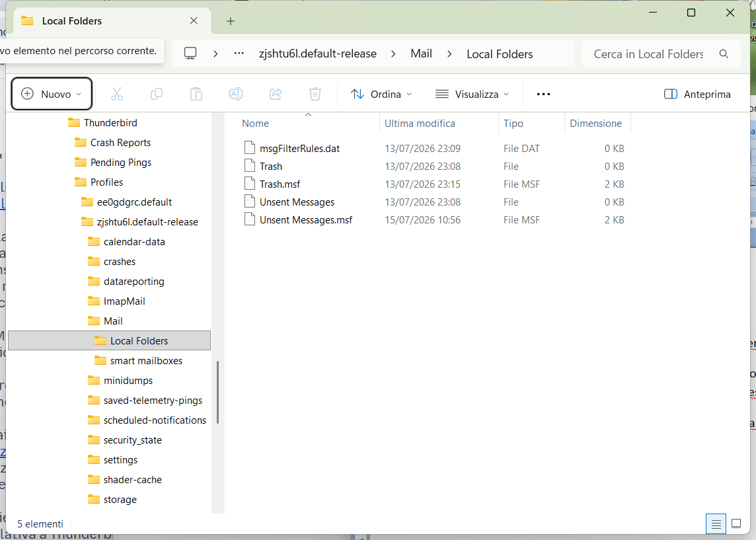756x540 pixels.
Task: Click the Rename icon in toolbar
Action: [x=236, y=94]
